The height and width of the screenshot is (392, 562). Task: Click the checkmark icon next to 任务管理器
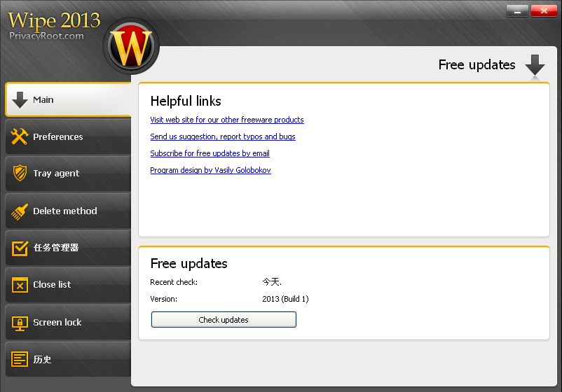point(20,248)
